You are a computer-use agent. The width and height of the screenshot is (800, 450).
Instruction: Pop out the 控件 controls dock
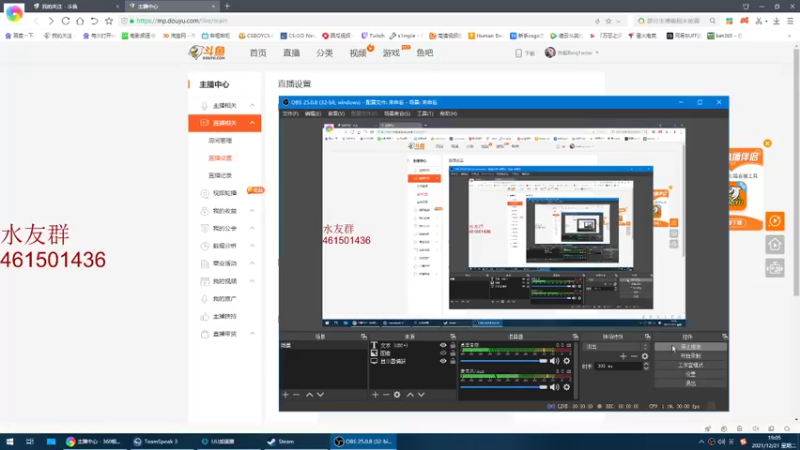point(724,337)
